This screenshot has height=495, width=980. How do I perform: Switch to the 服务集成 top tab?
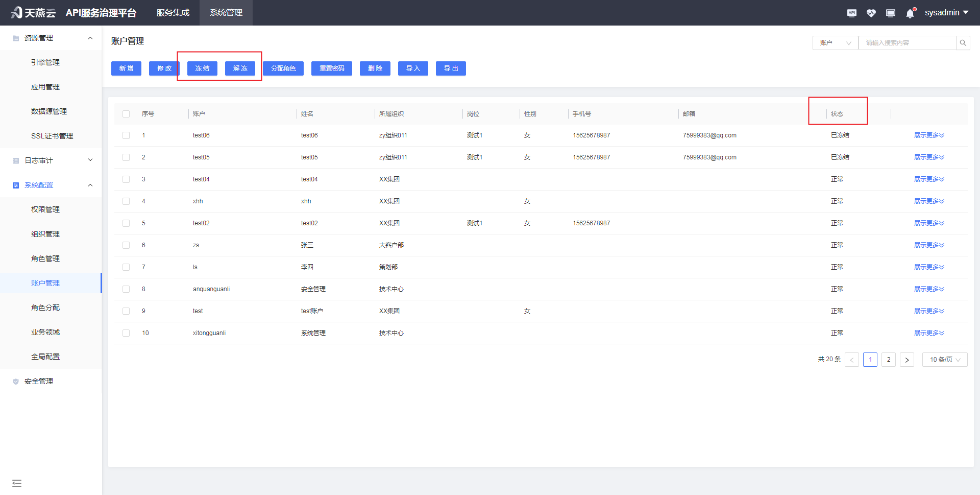click(x=173, y=13)
